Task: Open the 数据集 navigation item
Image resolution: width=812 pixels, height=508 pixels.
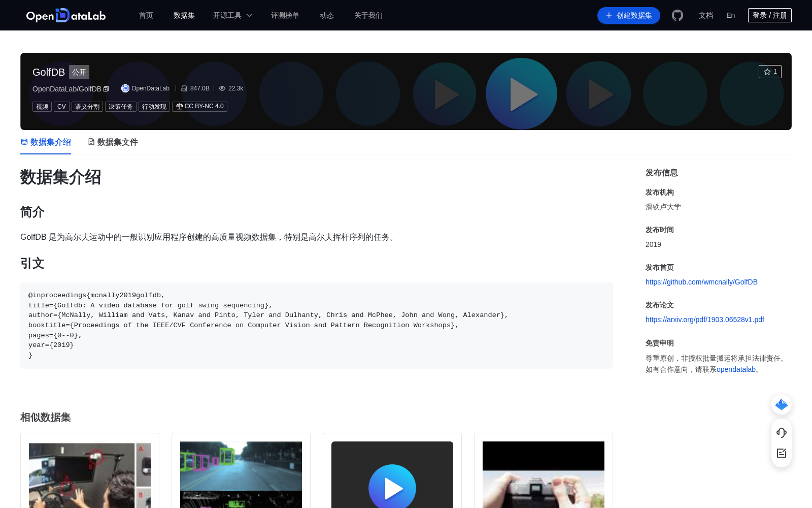Action: [184, 15]
